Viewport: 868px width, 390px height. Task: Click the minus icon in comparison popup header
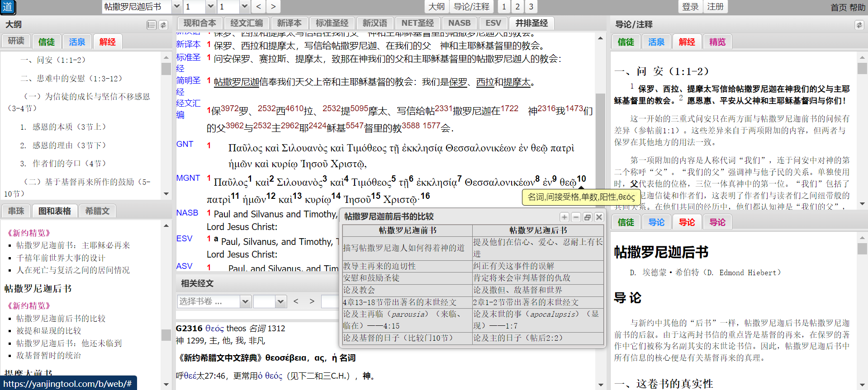pos(576,217)
